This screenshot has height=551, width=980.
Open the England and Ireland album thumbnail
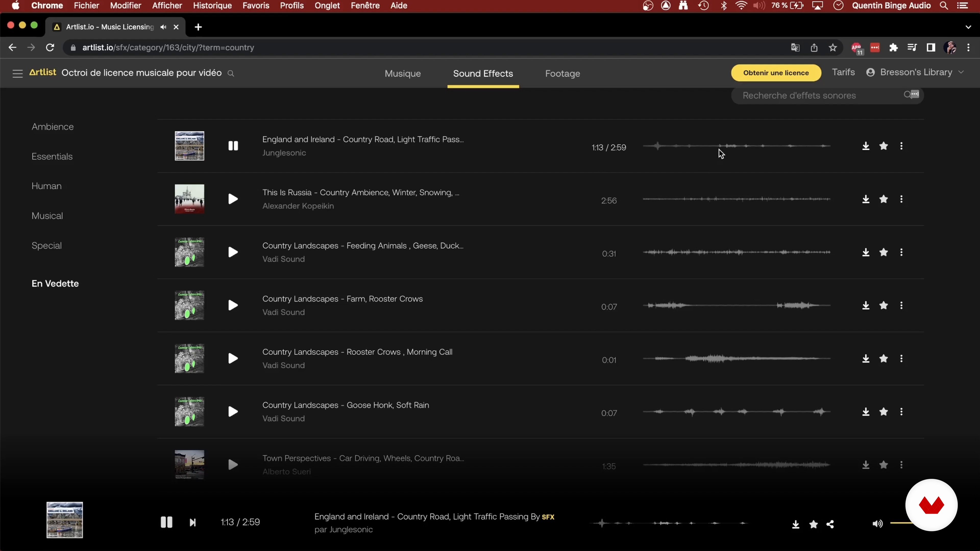click(189, 146)
